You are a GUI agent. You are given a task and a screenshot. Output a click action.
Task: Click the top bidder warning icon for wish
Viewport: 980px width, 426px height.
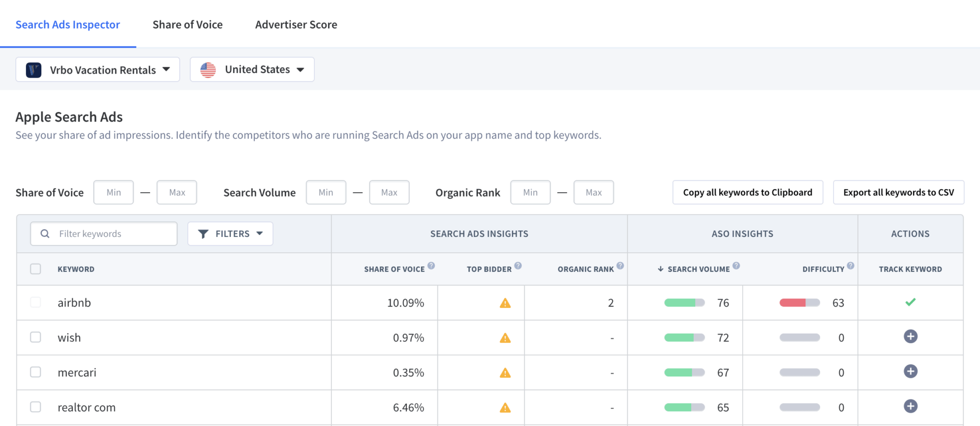(x=505, y=338)
